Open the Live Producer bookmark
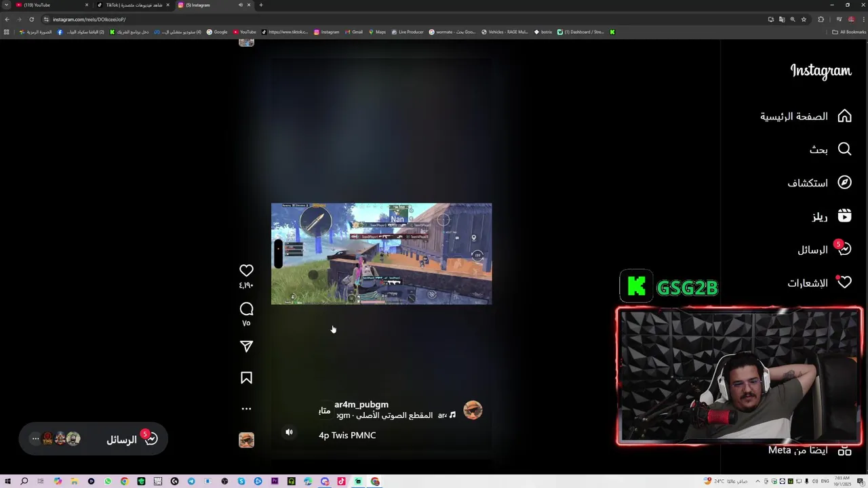 click(x=408, y=32)
